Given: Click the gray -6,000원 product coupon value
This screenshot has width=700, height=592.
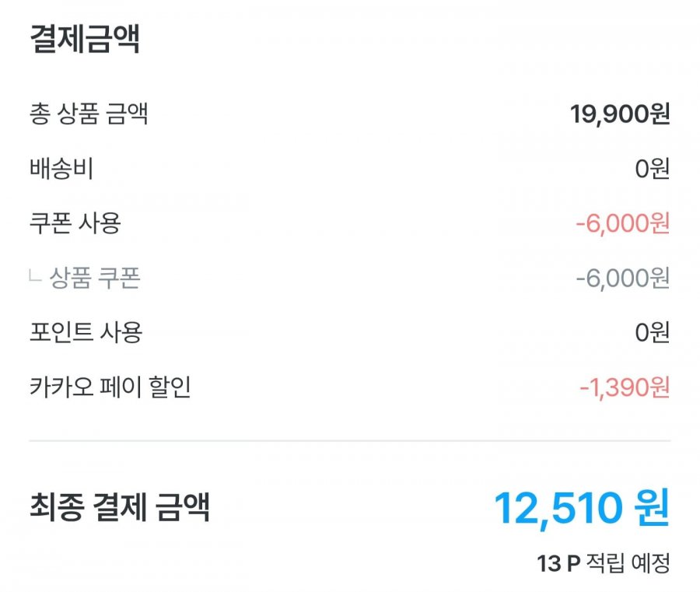Looking at the screenshot, I should tap(623, 278).
